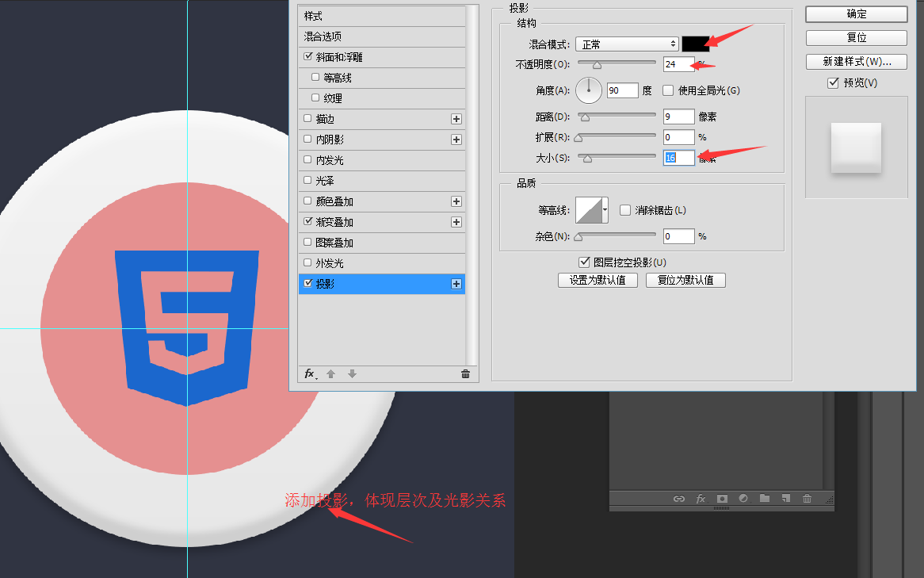Click the link layers icon in the Layers panel
924x578 pixels.
click(x=679, y=499)
